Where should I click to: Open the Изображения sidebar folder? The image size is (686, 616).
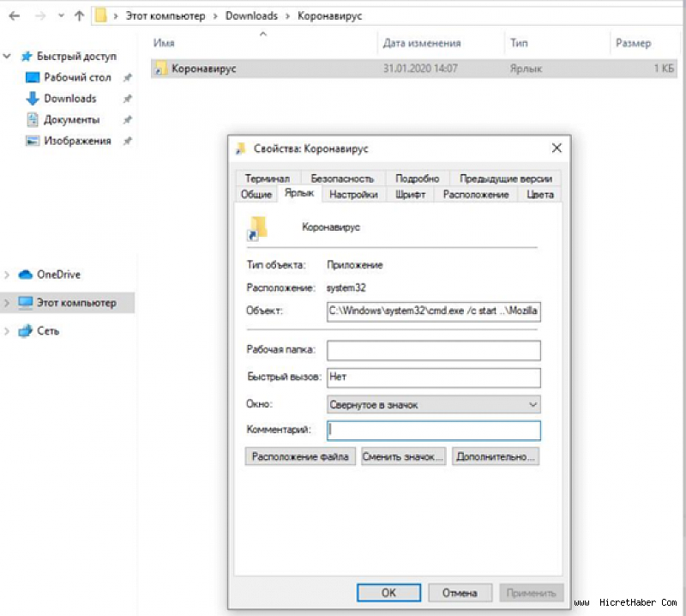[77, 141]
